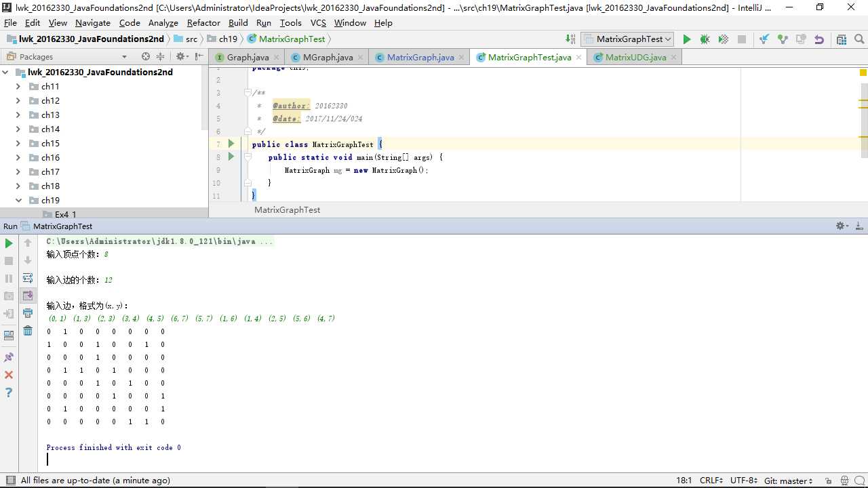Viewport: 868px width, 488px height.
Task: Open the Refactor menu
Action: click(203, 22)
